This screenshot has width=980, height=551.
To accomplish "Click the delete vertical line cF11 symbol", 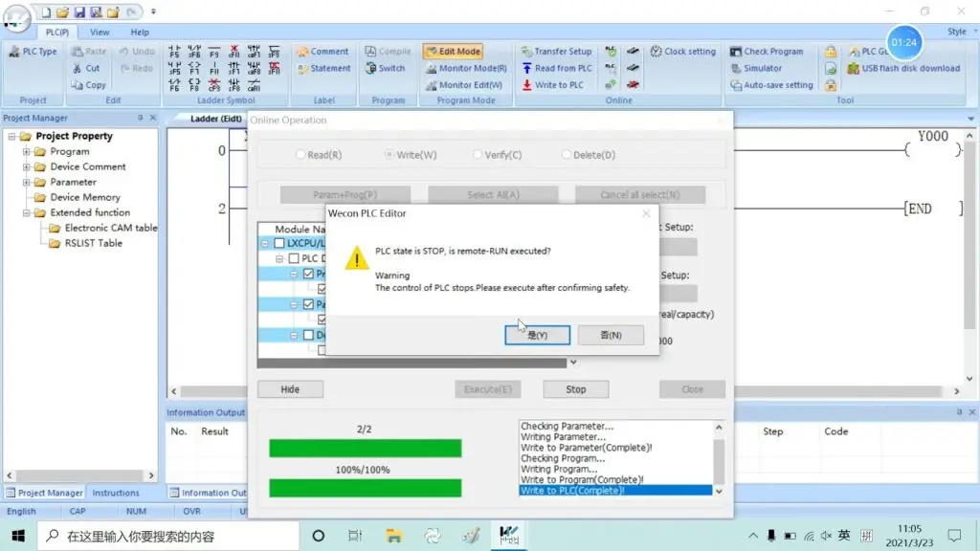I will click(234, 52).
